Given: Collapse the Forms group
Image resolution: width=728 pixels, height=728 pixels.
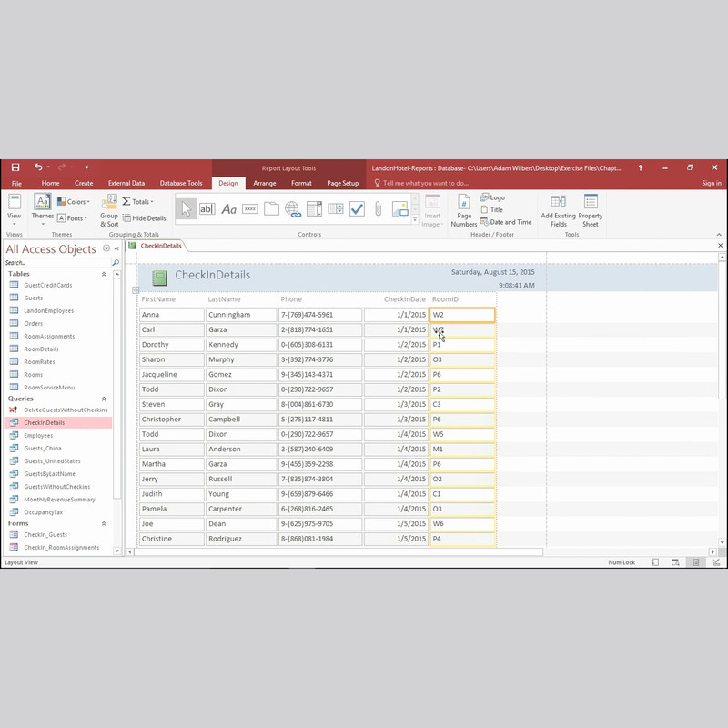Looking at the screenshot, I should coord(104,524).
